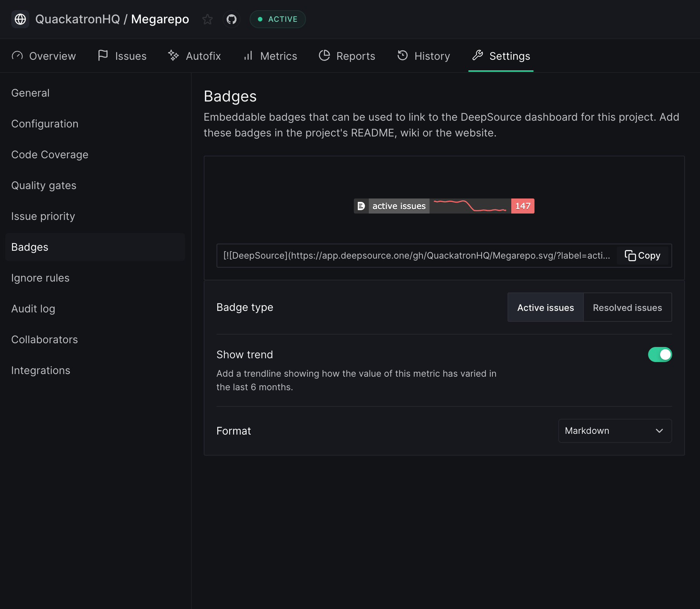Click the Badge type label
This screenshot has height=609, width=700.
pos(245,307)
